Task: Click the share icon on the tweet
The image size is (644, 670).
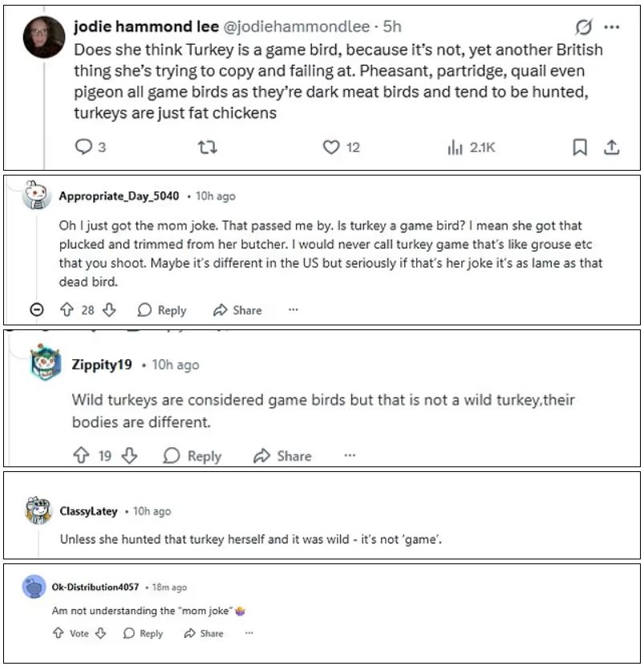Action: pyautogui.click(x=610, y=147)
